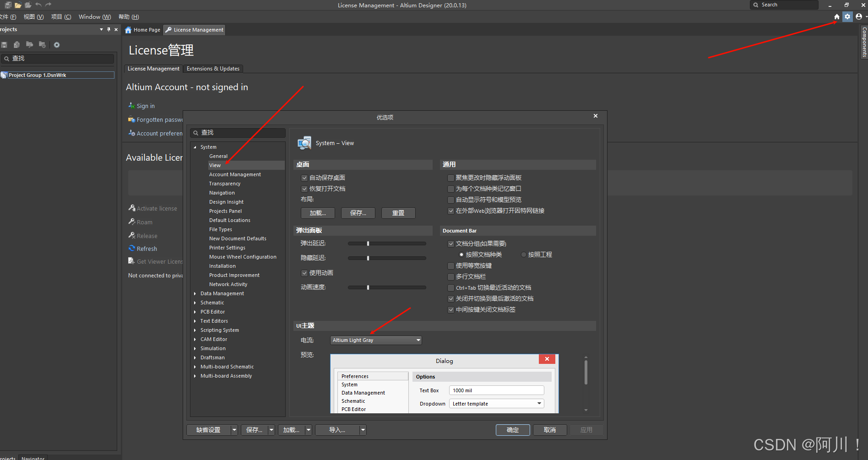Close the Projects panel with its X
The width and height of the screenshot is (868, 460).
coord(116,29)
